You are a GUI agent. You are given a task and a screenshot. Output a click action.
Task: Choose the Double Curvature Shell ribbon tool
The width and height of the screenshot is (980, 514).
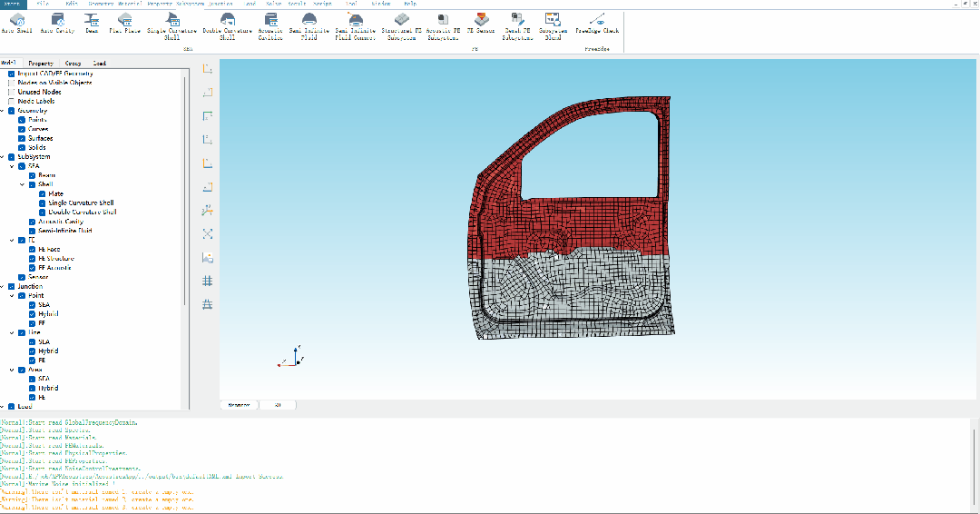tap(228, 27)
